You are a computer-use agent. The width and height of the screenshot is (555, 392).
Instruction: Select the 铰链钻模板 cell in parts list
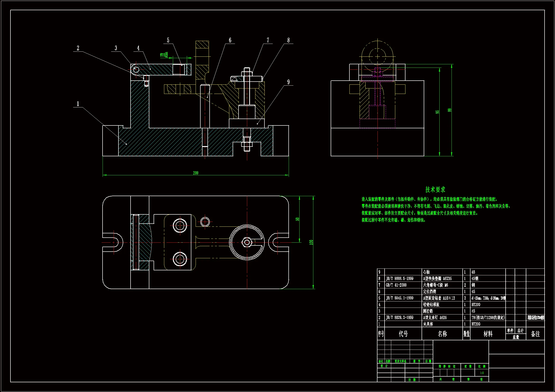[x=431, y=304]
